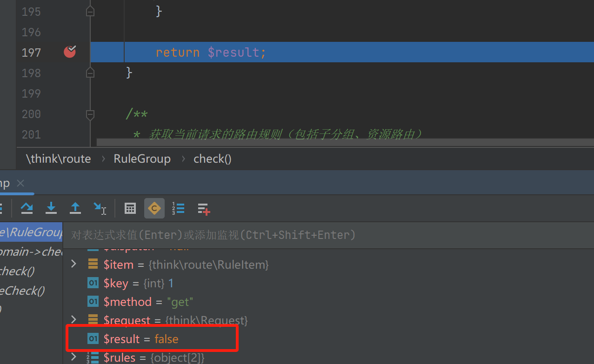594x364 pixels.
Task: Collapse the code fold marker on line 198
Action: click(x=90, y=73)
